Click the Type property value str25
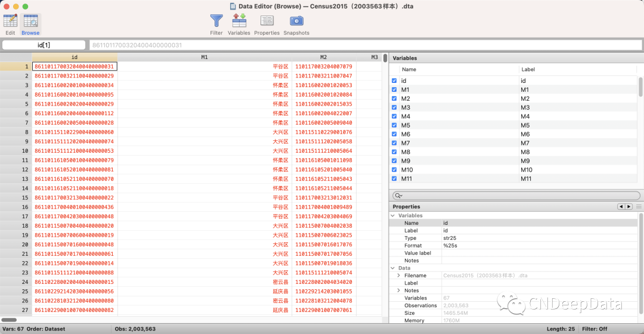This screenshot has width=644, height=334. pos(450,238)
